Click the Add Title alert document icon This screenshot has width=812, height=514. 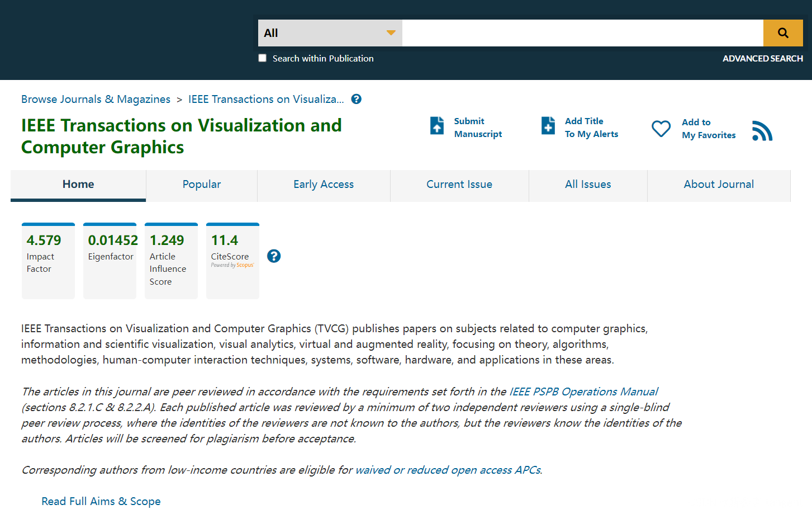[x=548, y=126]
